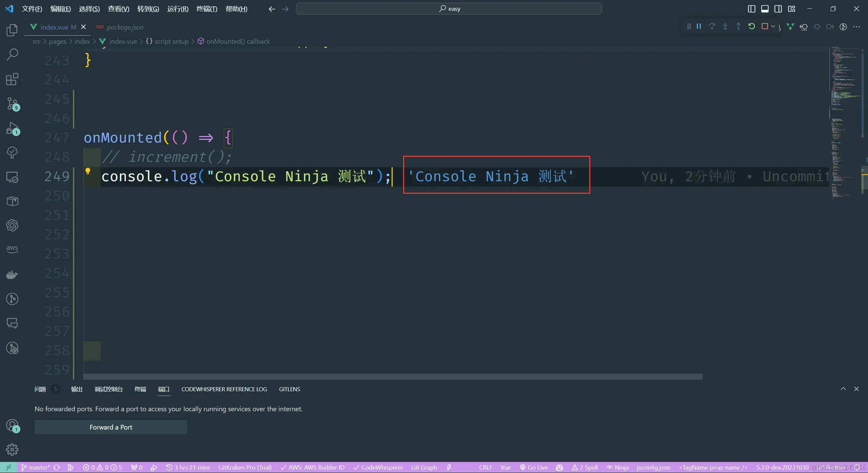Open the Manage gear icon
This screenshot has width=868, height=473.
click(x=12, y=450)
